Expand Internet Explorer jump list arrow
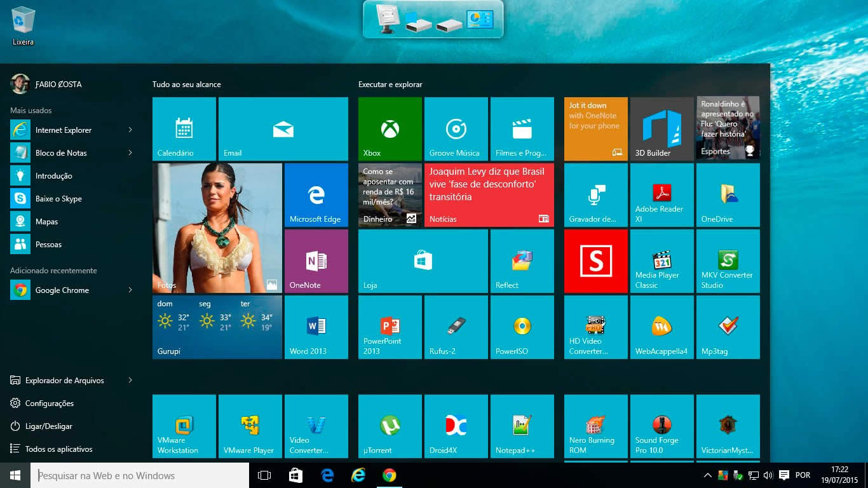868x488 pixels. click(x=130, y=130)
